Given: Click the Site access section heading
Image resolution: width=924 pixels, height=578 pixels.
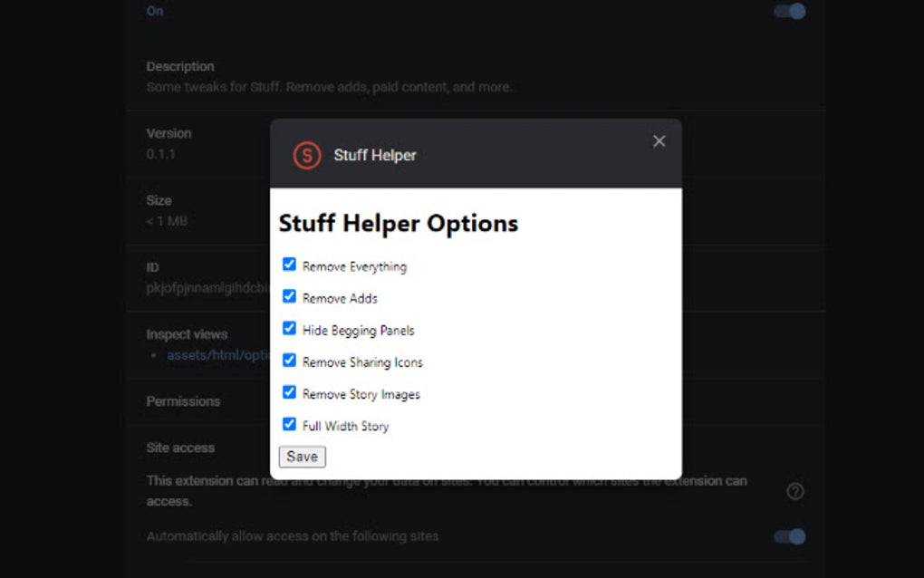Looking at the screenshot, I should [180, 448].
